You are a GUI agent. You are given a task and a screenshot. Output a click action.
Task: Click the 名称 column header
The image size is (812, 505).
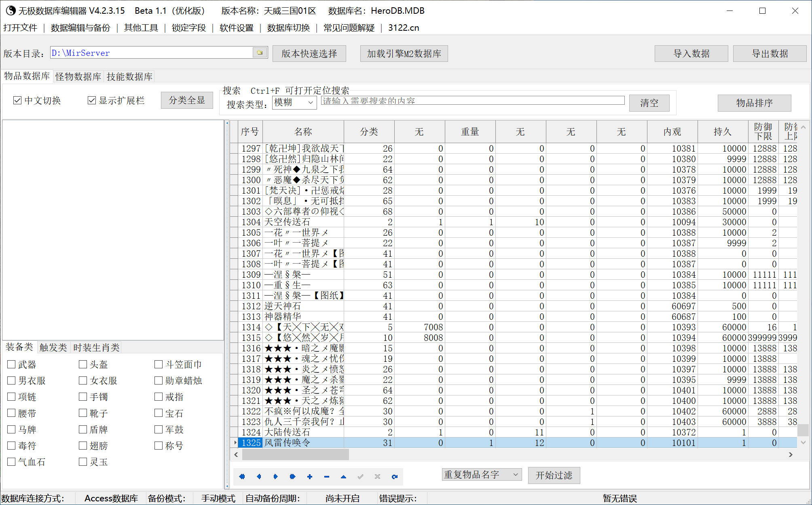[x=303, y=131]
